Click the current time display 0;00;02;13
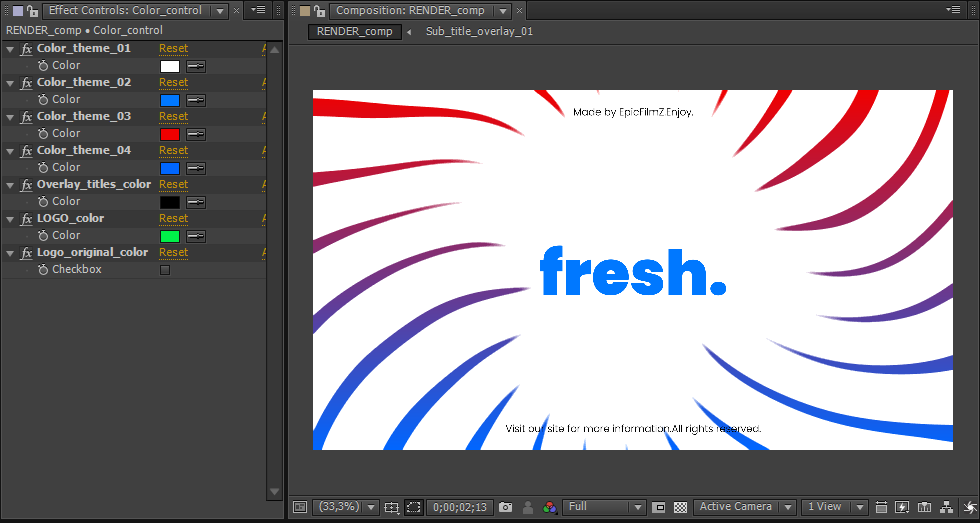This screenshot has height=523, width=980. click(x=460, y=507)
